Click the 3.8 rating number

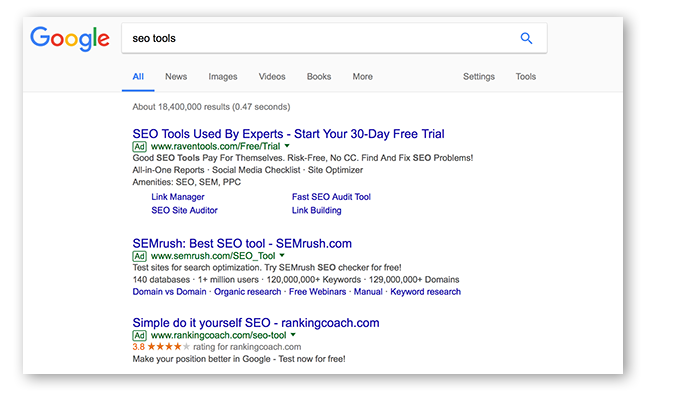(x=138, y=347)
